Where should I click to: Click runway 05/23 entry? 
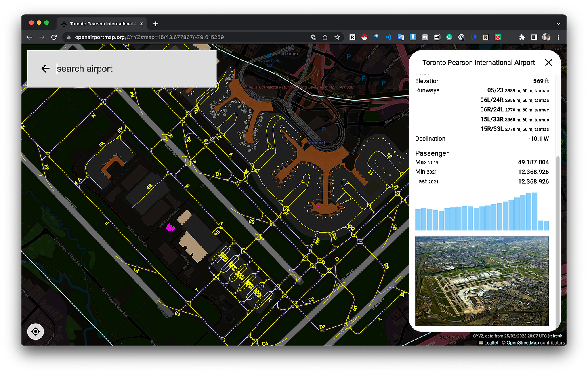point(518,90)
